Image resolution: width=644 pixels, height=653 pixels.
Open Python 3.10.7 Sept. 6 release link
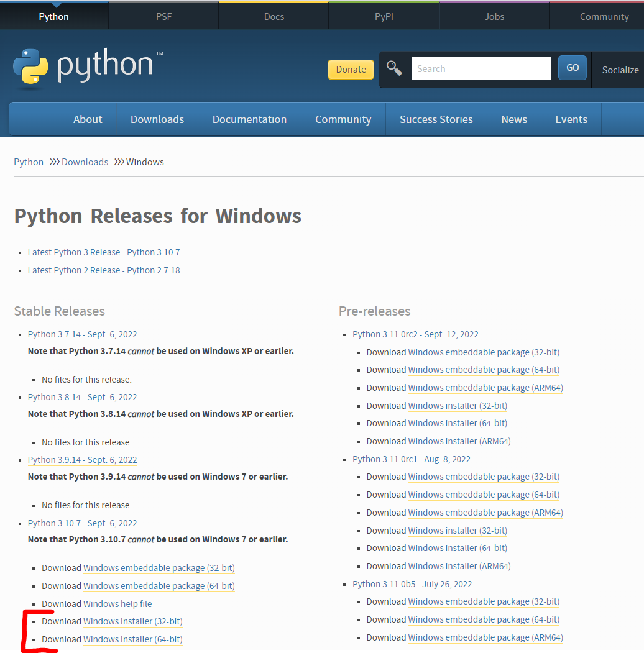[82, 523]
